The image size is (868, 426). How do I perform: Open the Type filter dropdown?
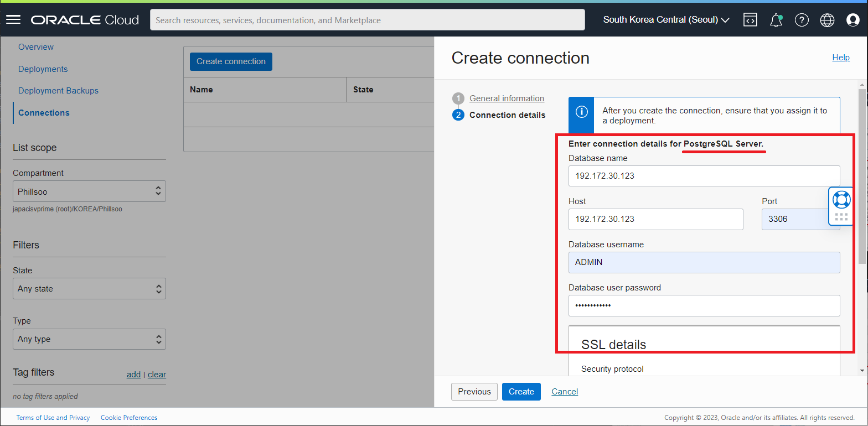89,339
